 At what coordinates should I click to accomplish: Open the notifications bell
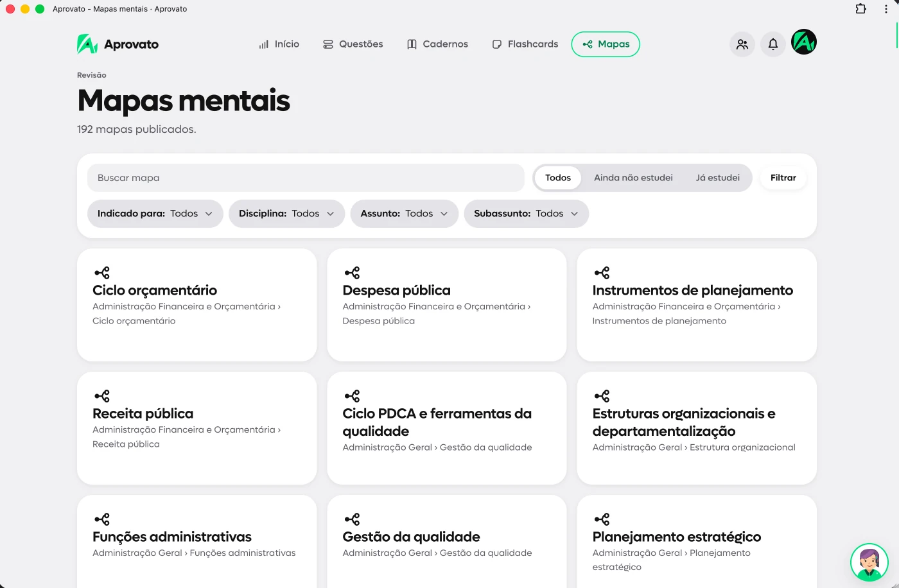tap(773, 44)
